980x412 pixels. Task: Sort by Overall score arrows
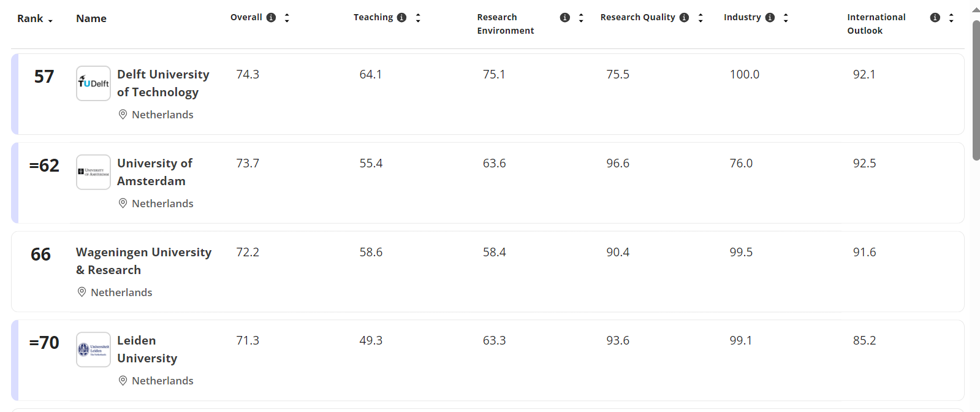[287, 18]
